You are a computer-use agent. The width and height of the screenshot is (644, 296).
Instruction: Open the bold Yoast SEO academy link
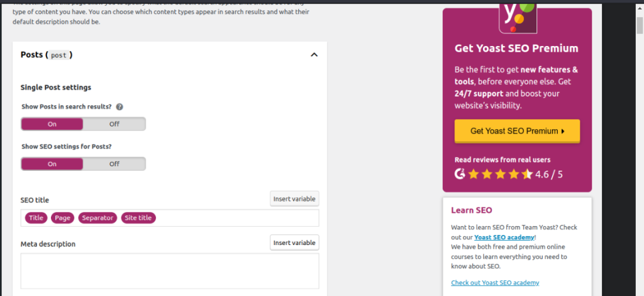pyautogui.click(x=504, y=237)
